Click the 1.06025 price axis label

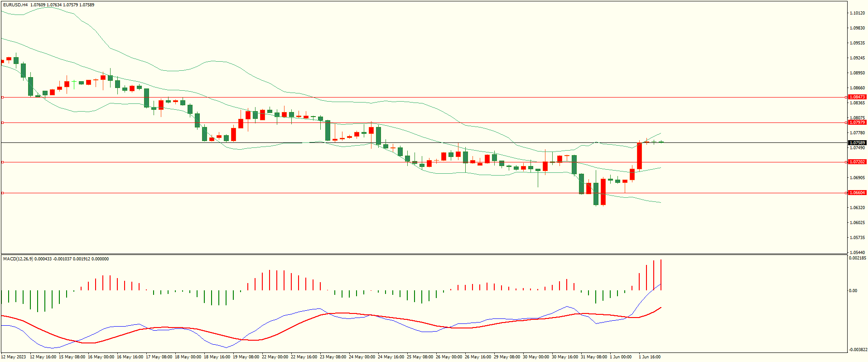(x=857, y=223)
